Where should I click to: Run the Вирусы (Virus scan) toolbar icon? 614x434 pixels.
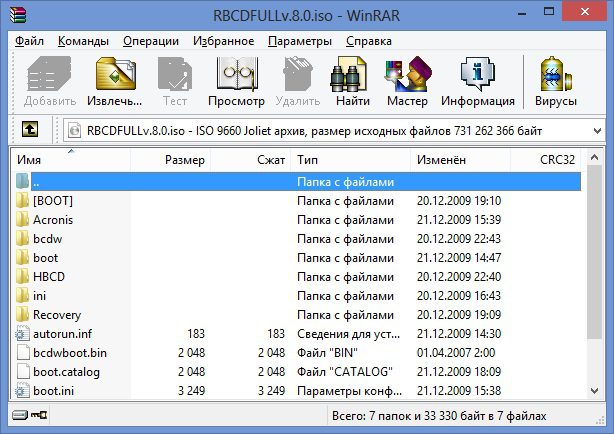(x=556, y=74)
